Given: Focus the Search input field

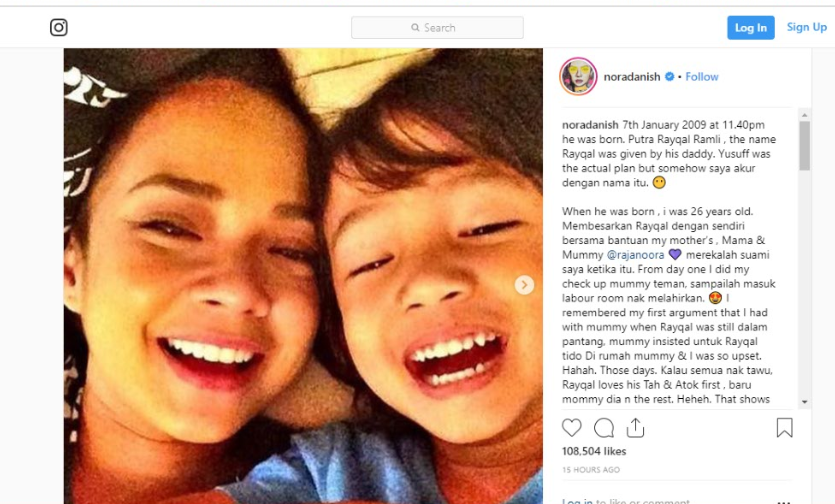Looking at the screenshot, I should point(437,28).
